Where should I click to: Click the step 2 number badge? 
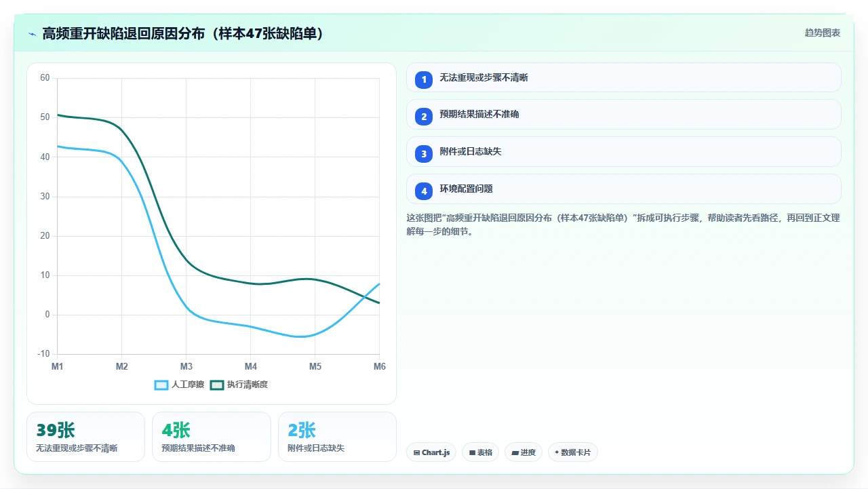click(424, 116)
